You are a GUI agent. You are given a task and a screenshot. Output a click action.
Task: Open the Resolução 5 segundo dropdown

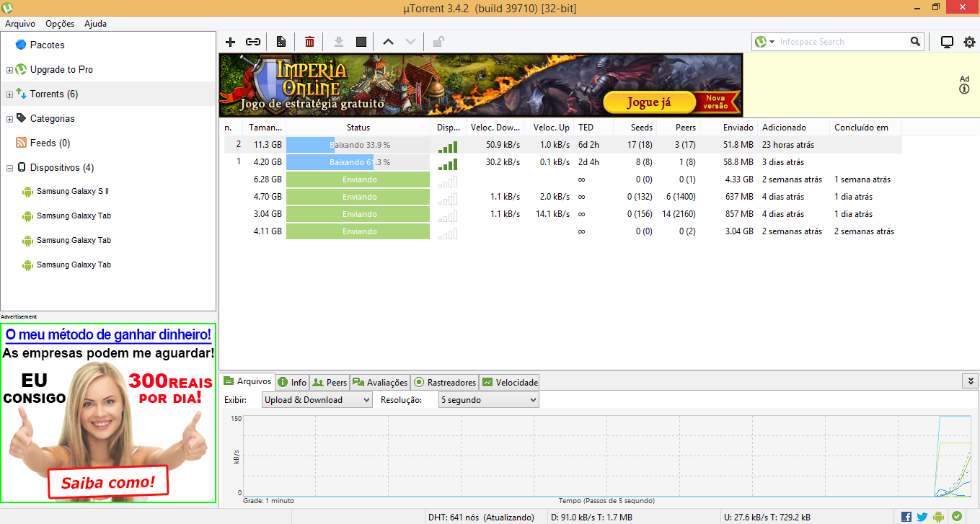click(488, 399)
